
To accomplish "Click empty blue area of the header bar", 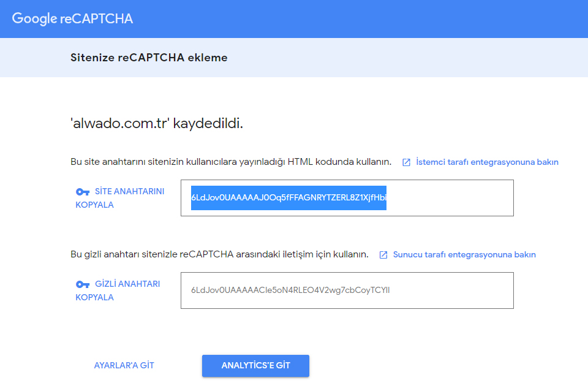I will pos(360,19).
